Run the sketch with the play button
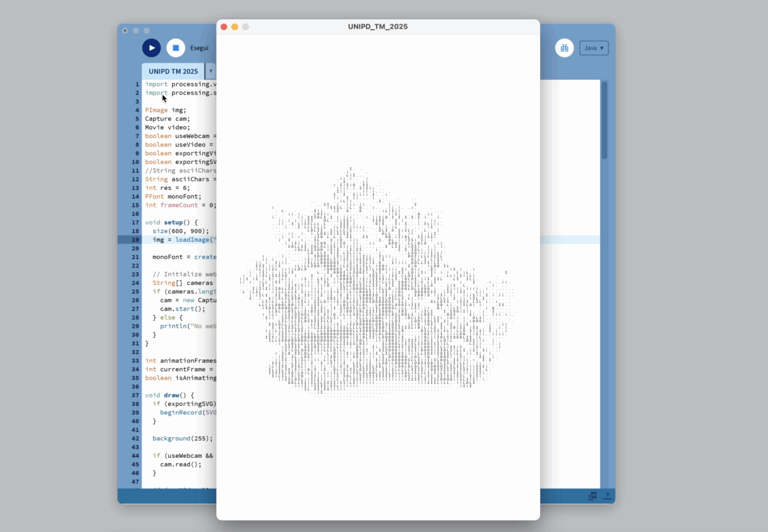 pos(151,48)
